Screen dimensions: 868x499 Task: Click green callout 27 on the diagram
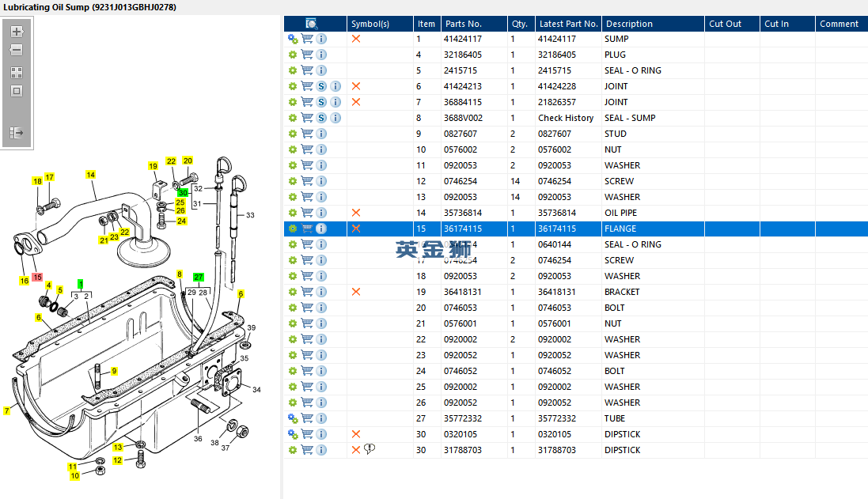(x=199, y=278)
